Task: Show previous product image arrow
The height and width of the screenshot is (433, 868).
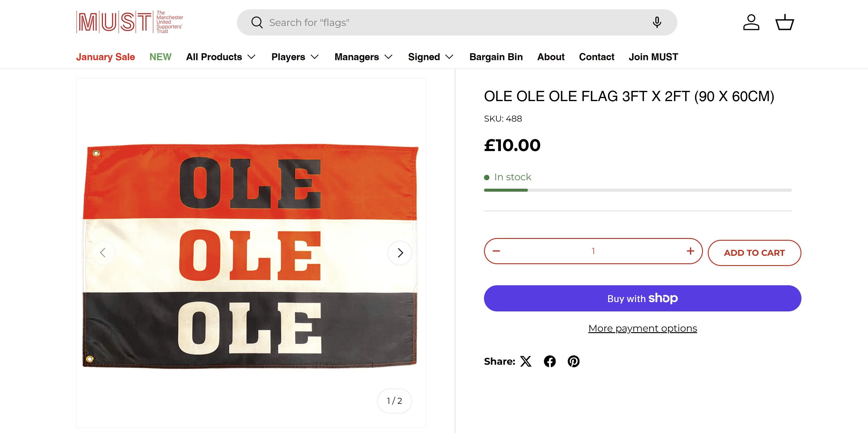Action: pyautogui.click(x=103, y=253)
